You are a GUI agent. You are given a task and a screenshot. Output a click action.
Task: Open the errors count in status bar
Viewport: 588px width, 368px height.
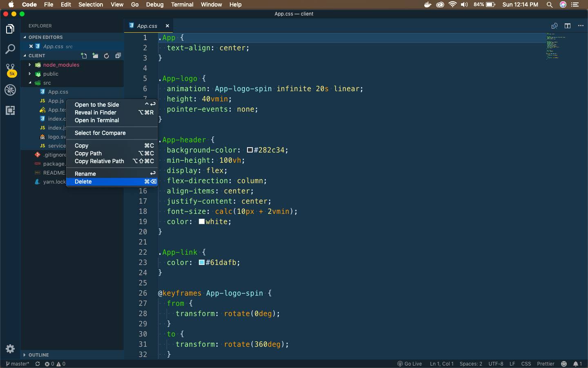[x=49, y=364]
